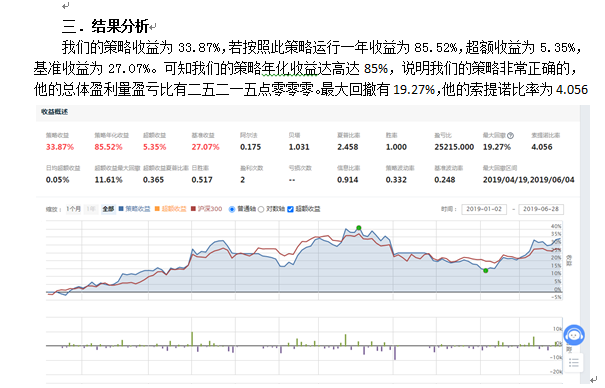Click help icon next to 最大回撤
The width and height of the screenshot is (605, 388).
(x=510, y=135)
